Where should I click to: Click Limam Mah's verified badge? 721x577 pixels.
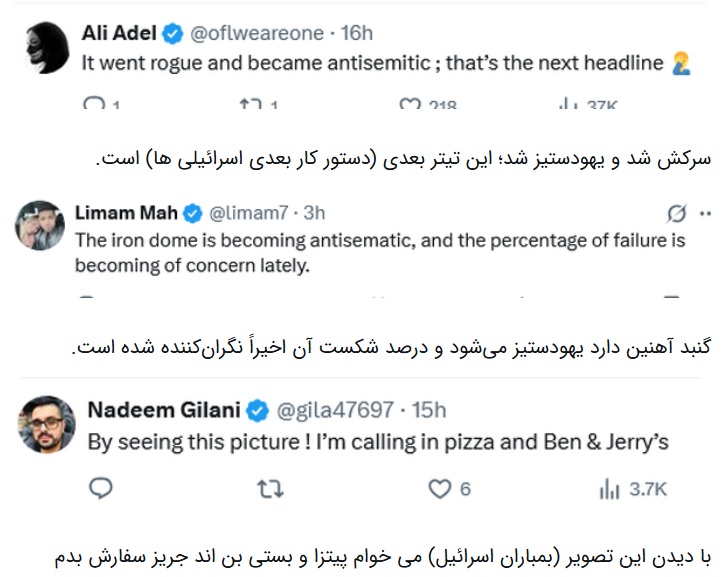point(192,212)
